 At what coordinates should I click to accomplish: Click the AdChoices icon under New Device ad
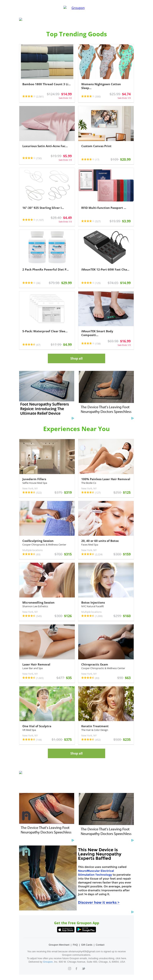point(132,912)
